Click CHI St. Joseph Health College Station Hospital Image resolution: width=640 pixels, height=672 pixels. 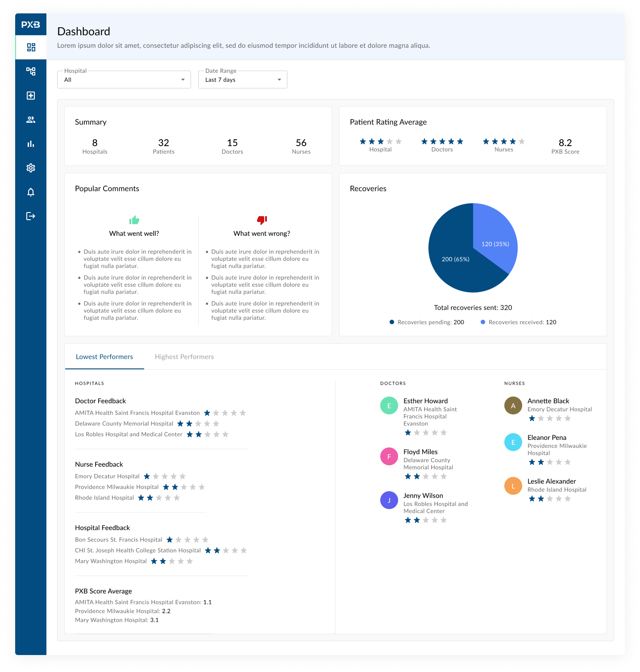[x=138, y=551]
